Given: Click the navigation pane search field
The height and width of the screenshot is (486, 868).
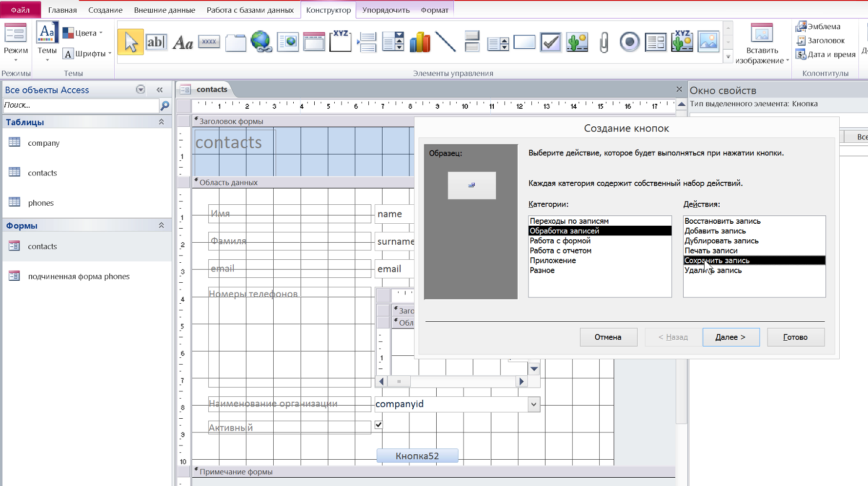Looking at the screenshot, I should [81, 105].
